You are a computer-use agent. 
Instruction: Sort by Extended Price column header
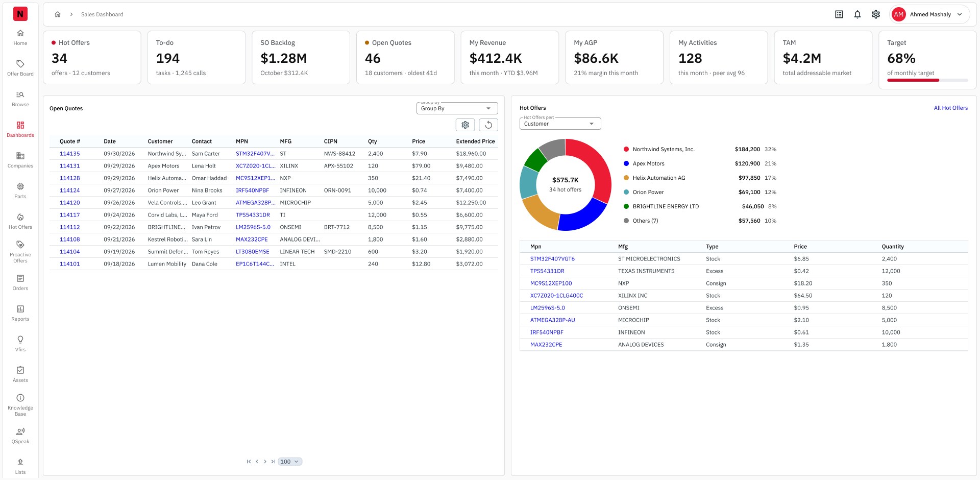475,141
